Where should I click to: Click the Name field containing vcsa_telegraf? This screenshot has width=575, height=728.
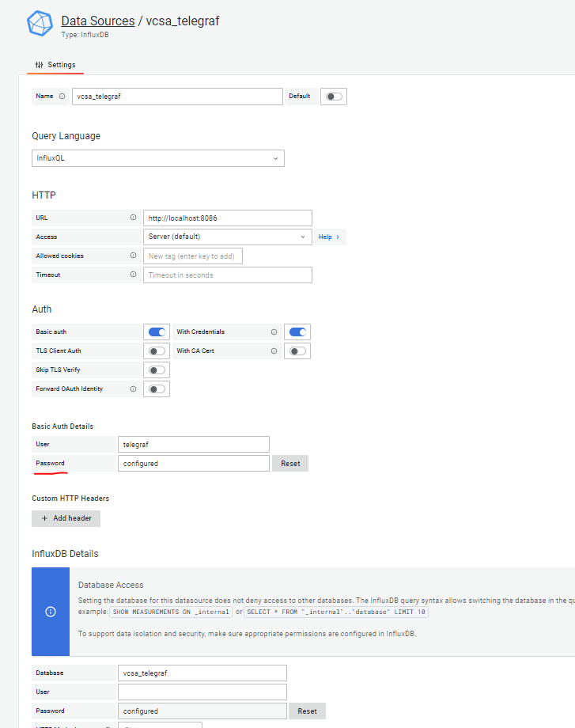177,97
